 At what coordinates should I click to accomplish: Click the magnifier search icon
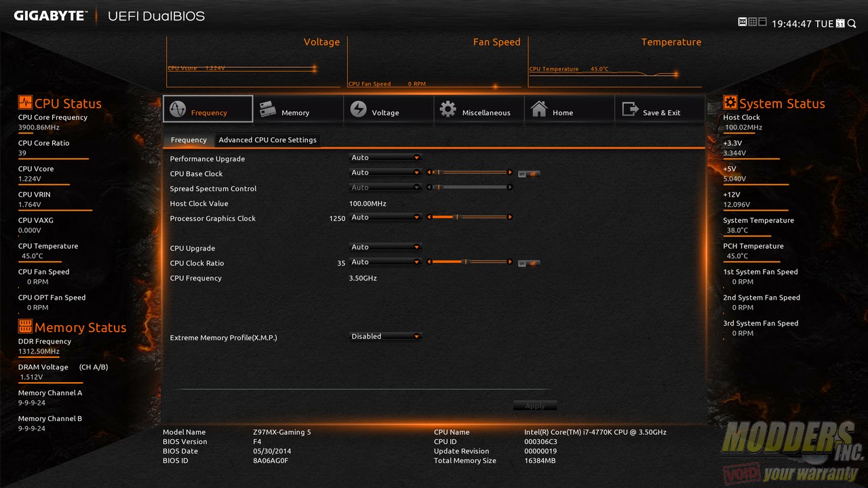[852, 24]
